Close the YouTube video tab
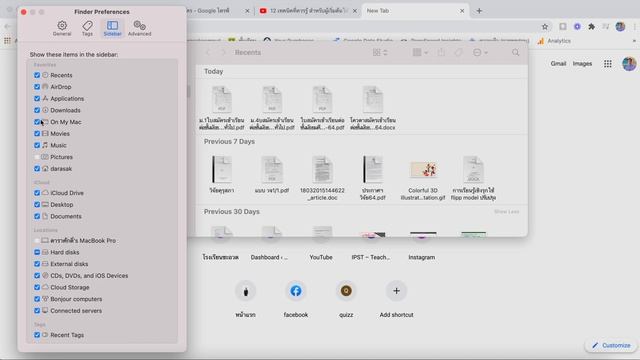640x360 pixels. (x=355, y=11)
